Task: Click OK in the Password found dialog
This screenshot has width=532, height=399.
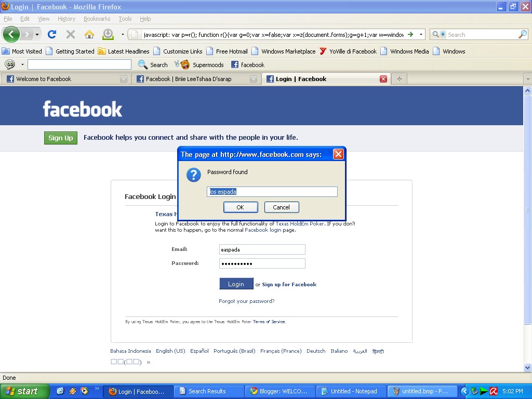Action: click(241, 207)
